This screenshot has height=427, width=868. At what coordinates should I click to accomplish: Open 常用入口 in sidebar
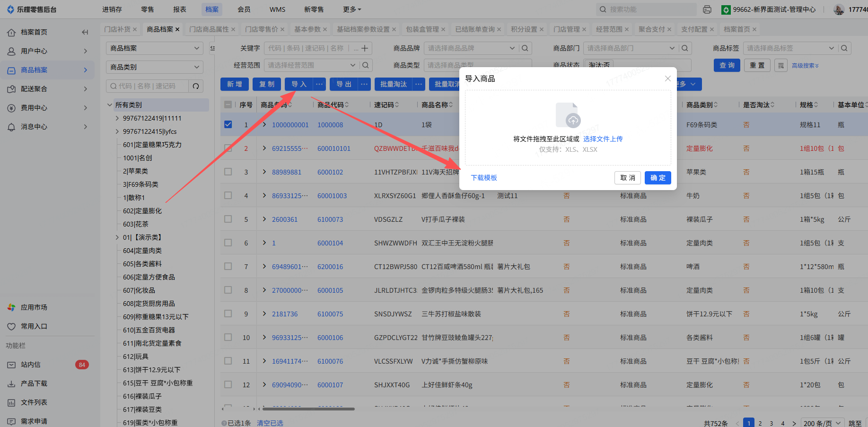(x=34, y=326)
